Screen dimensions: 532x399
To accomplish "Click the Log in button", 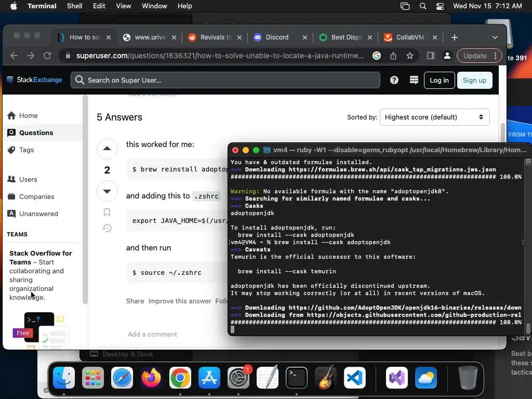I will point(439,80).
